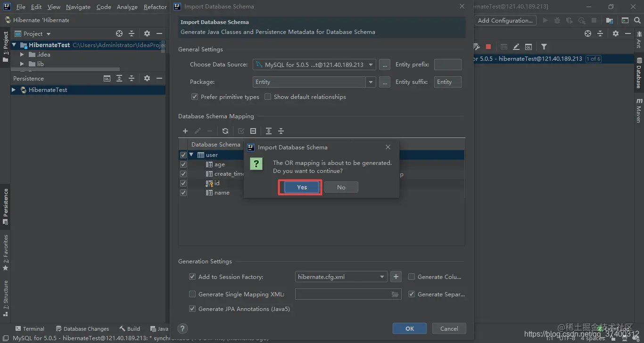This screenshot has height=343, width=644.
Task: Open Persistence panel settings gear
Action: point(147,79)
